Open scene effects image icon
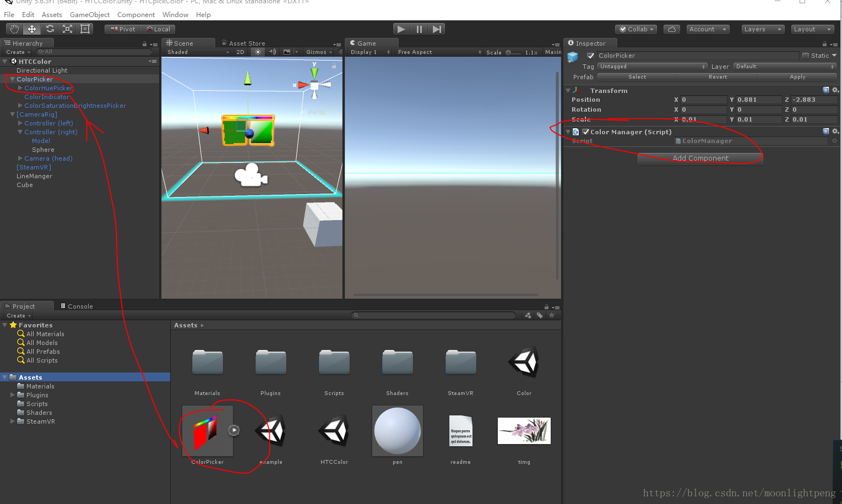The width and height of the screenshot is (842, 504). (x=287, y=52)
